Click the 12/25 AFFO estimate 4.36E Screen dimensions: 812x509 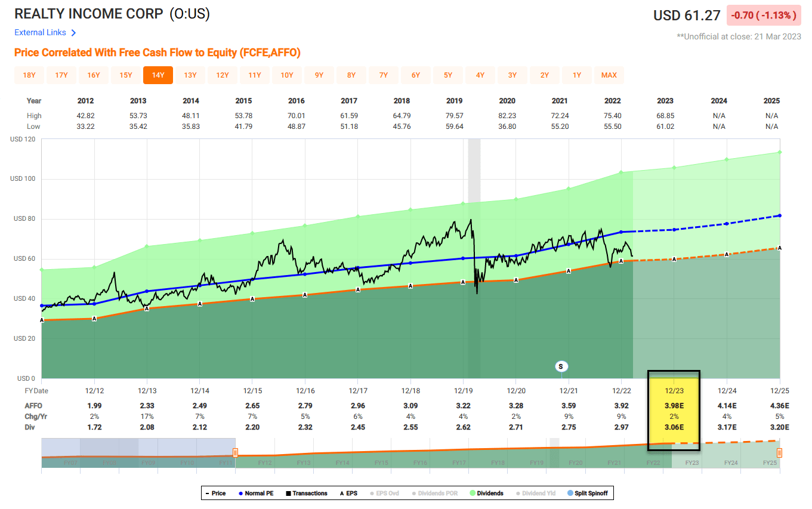779,405
